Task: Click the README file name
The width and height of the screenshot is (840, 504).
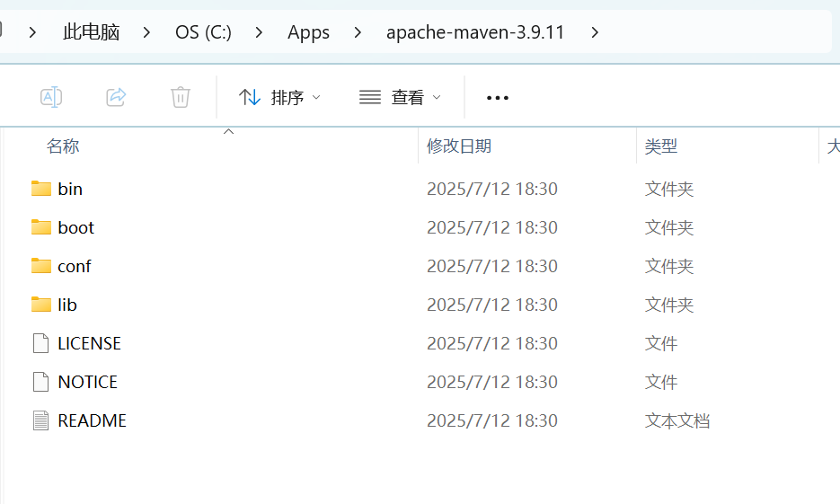Action: pyautogui.click(x=93, y=420)
